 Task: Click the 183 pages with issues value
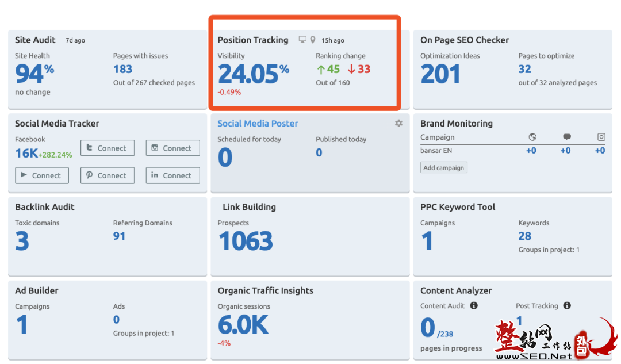pyautogui.click(x=123, y=69)
